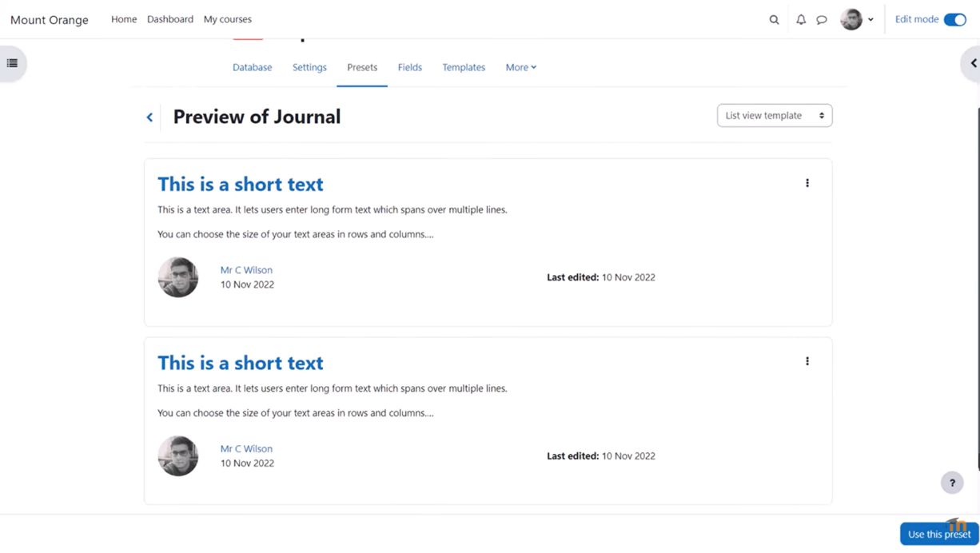
Task: Open the user profile menu
Action: pos(857,20)
